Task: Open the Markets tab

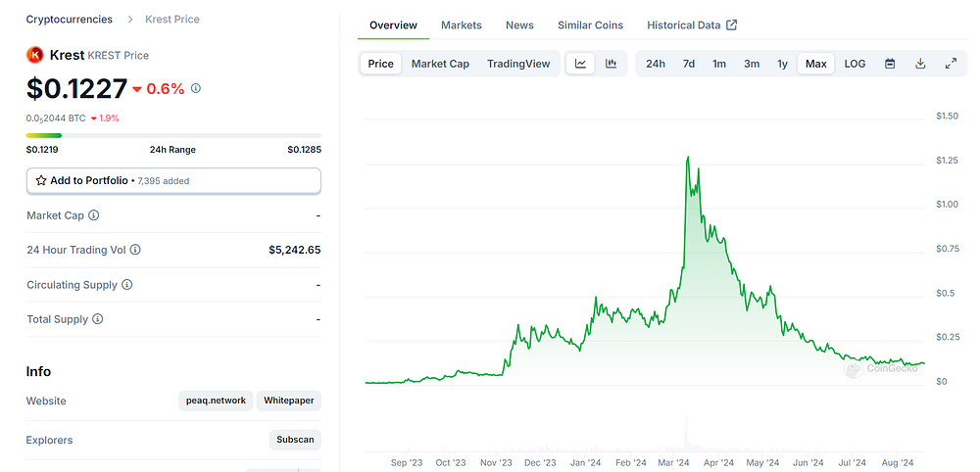Action: [462, 25]
